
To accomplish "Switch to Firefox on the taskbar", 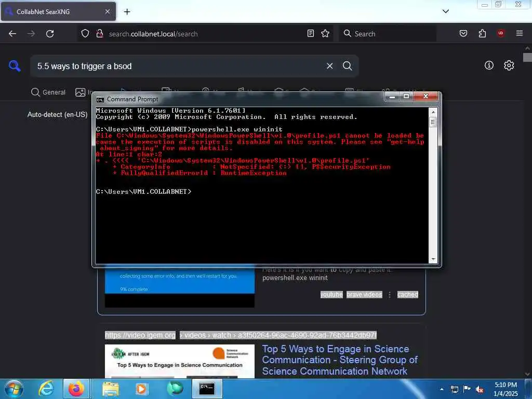I will click(76, 389).
